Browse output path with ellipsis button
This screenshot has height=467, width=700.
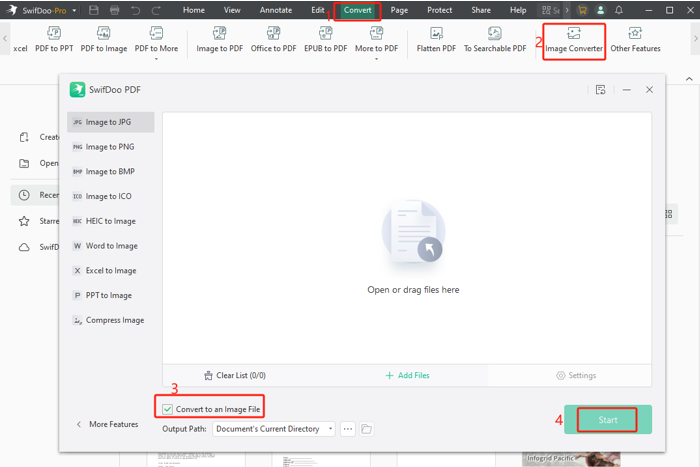click(348, 429)
